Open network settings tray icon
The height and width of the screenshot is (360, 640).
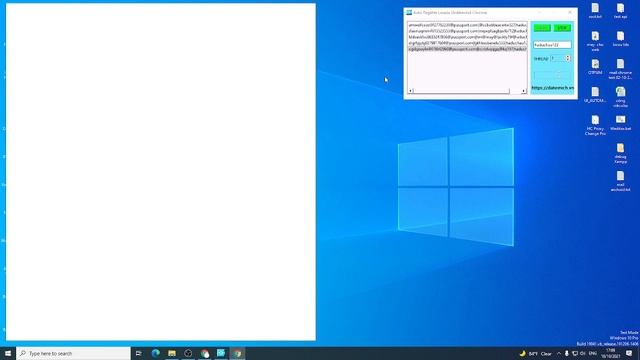tap(575, 353)
